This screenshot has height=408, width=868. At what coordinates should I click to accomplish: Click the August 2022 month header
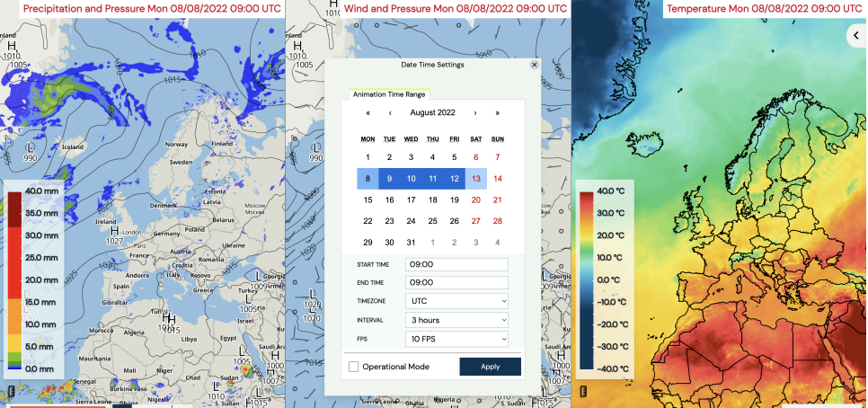point(432,112)
